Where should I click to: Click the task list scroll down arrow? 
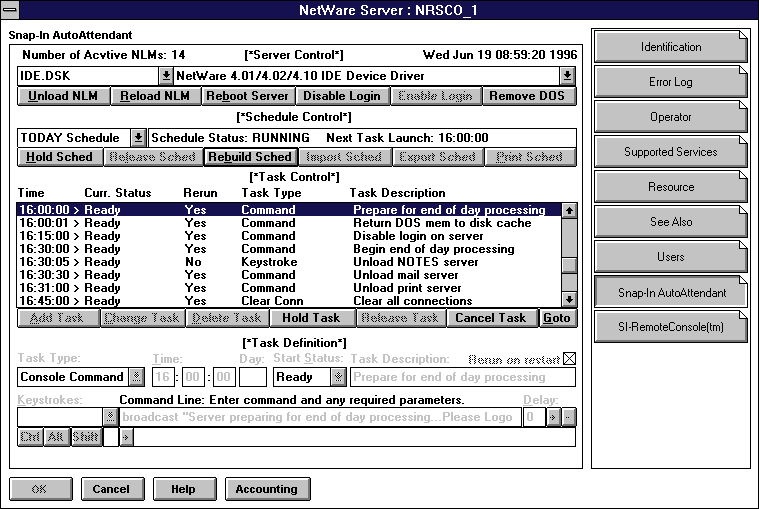569,299
